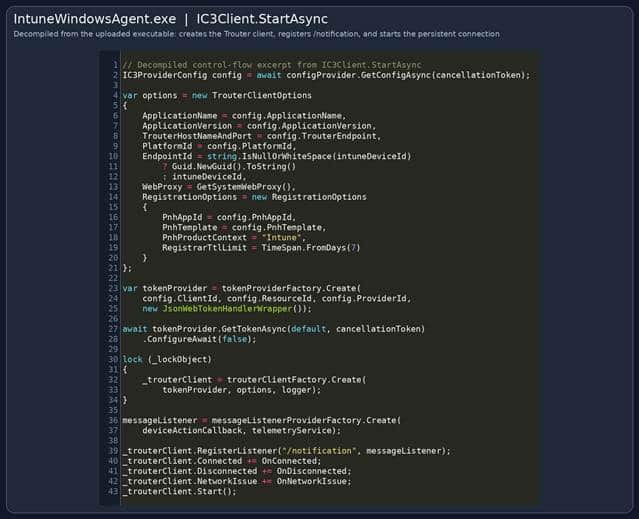Click the line ': intuneDeviceId,'
Image resolution: width=639 pixels, height=519 pixels.
pos(204,177)
